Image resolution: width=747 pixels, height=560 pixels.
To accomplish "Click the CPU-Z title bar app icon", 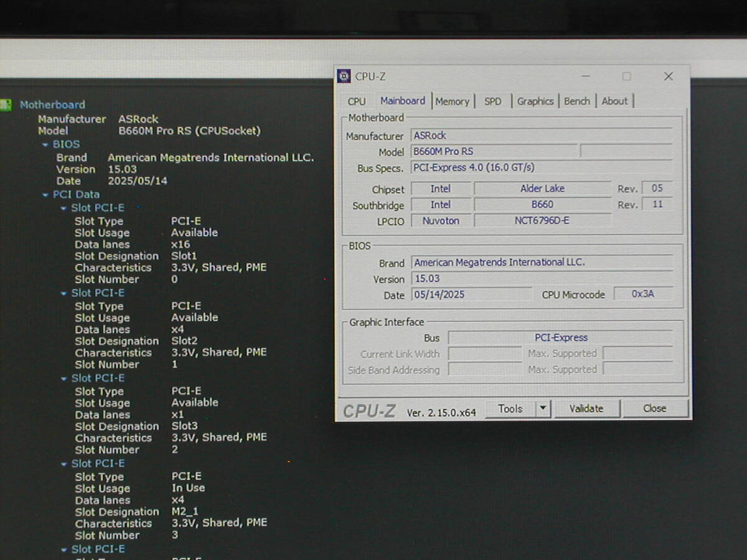I will 344,77.
